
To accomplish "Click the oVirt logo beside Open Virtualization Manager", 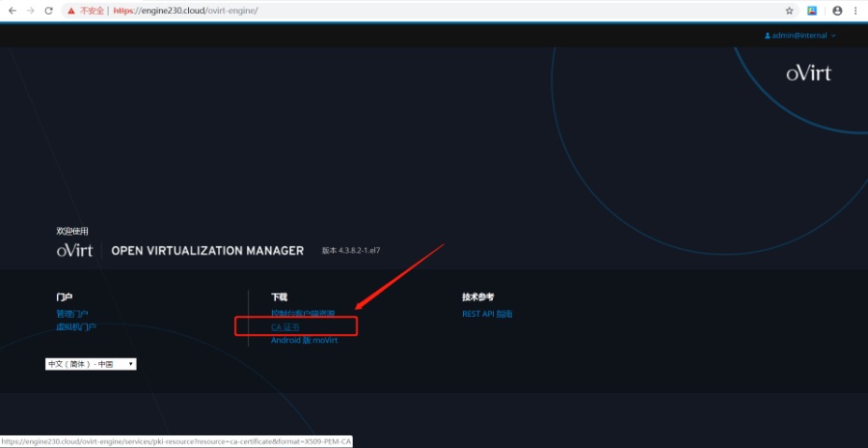I will point(74,251).
